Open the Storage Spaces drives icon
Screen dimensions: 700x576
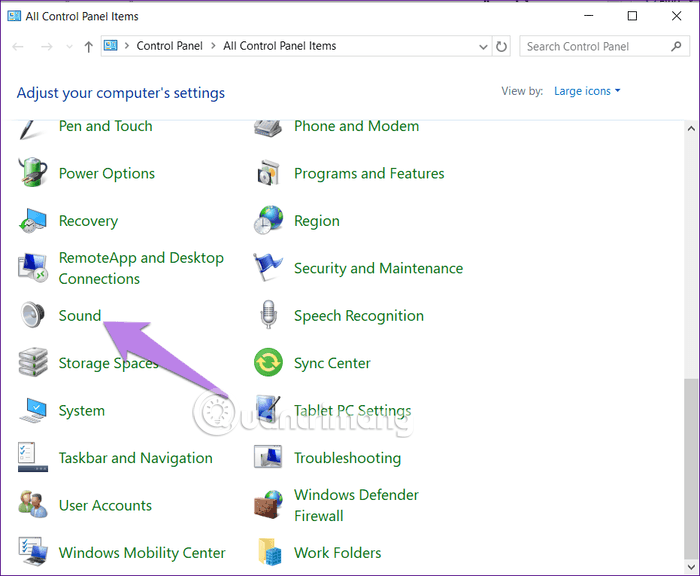tap(33, 362)
